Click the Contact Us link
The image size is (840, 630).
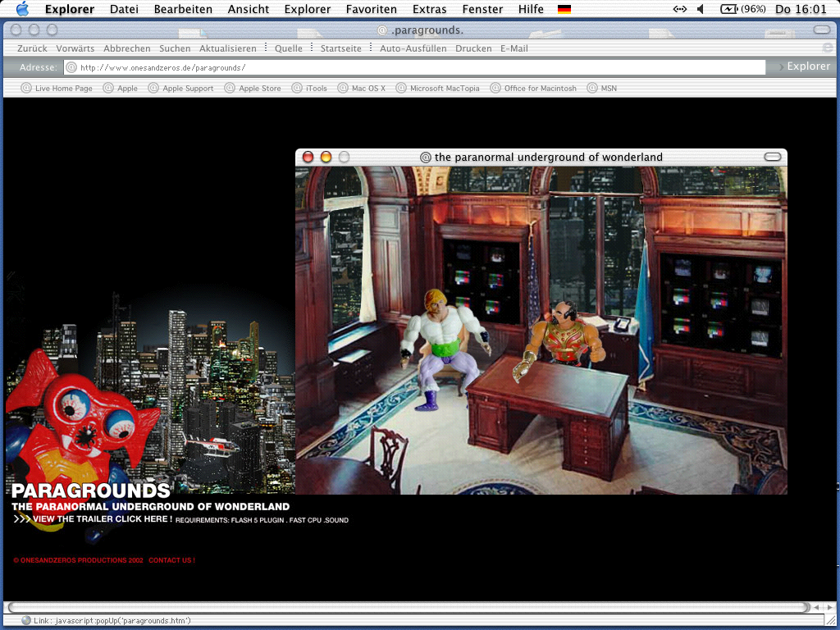pyautogui.click(x=171, y=560)
